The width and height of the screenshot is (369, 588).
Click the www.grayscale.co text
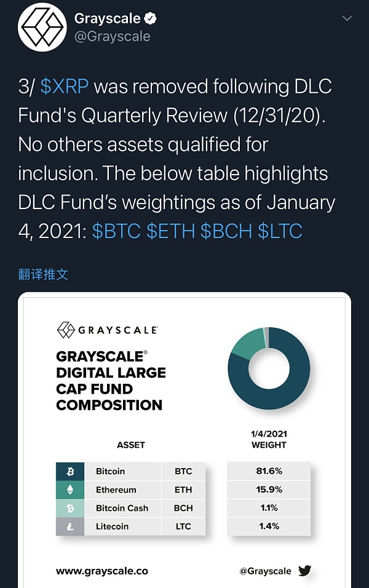click(102, 571)
